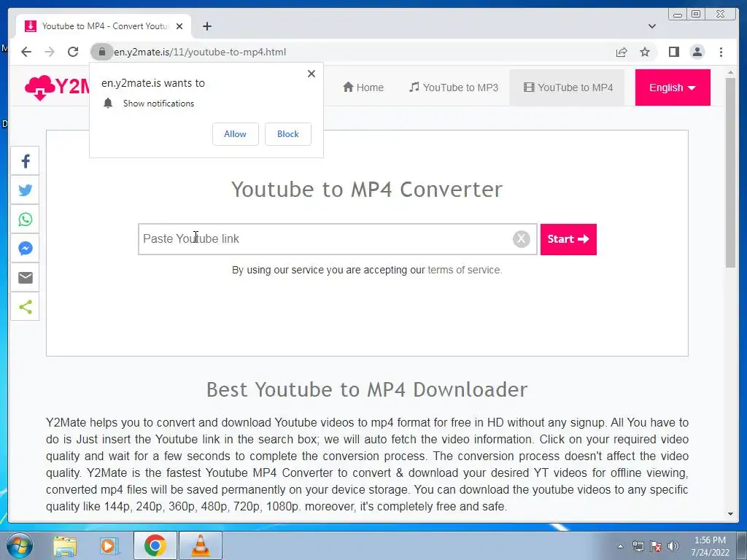Select the Youtube to MP4 browser tab
Viewport: 747px width, 560px height.
pos(104,26)
